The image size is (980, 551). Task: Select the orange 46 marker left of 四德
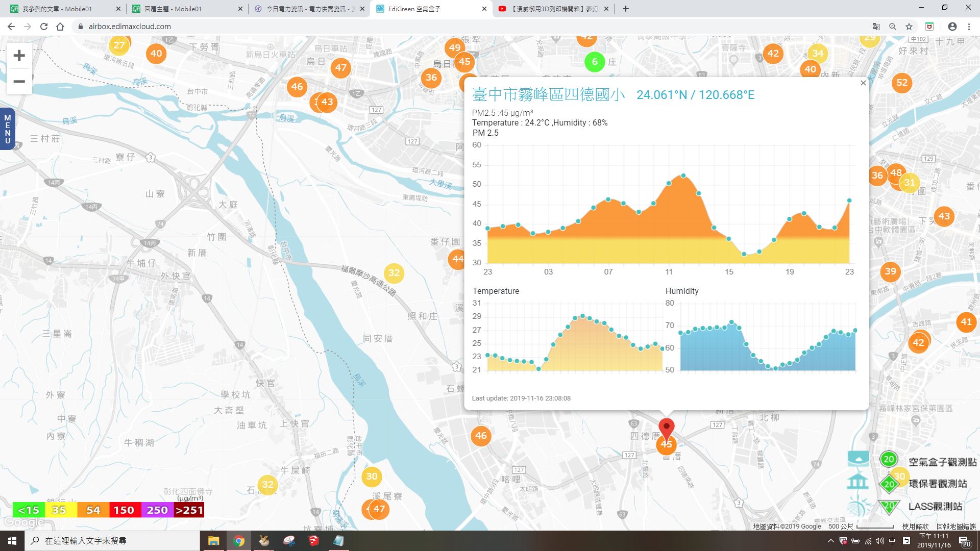(x=481, y=436)
